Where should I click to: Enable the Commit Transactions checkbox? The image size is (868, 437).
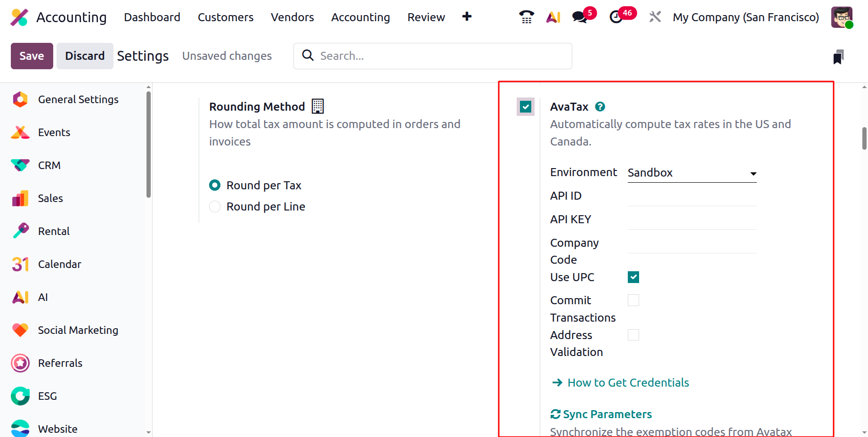[633, 300]
